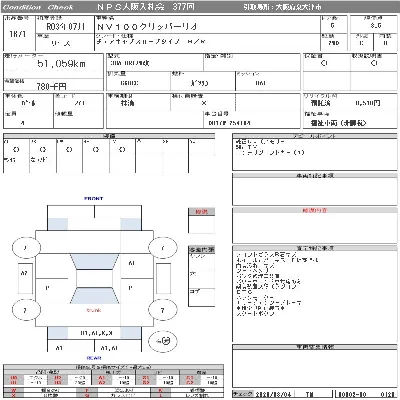Screen dimensions: 400x400
Task: Click the rear-left wheel circle on diagram
Action: pyautogui.click(x=26, y=310)
